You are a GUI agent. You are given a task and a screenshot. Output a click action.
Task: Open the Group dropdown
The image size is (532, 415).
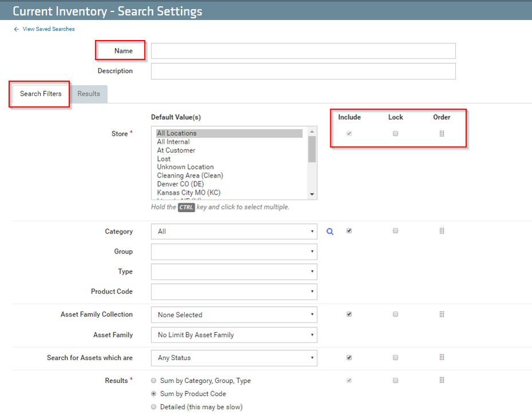[x=234, y=252]
